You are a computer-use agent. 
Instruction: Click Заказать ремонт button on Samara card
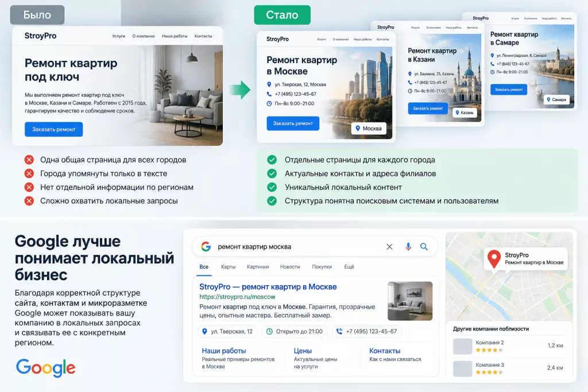pos(509,90)
